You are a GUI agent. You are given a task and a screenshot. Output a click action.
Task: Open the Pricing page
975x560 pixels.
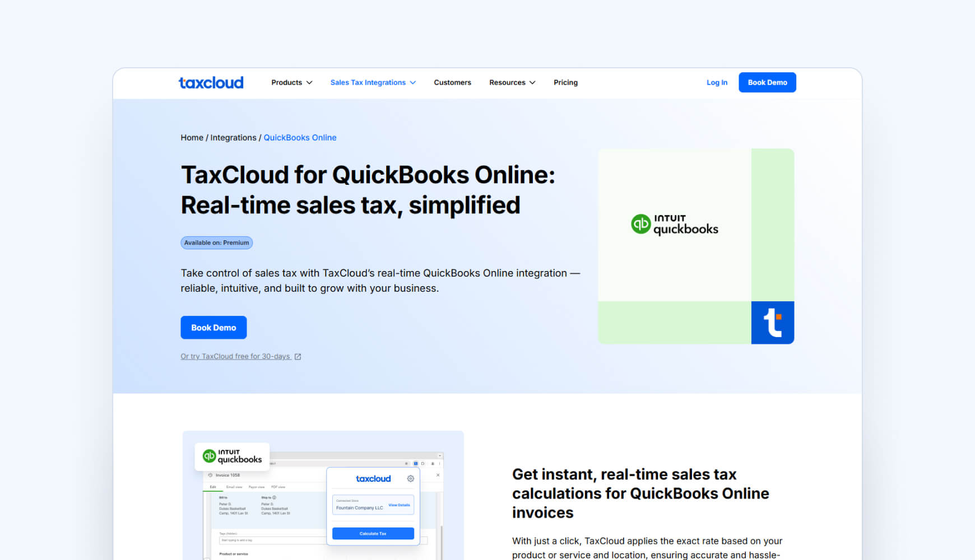tap(565, 82)
